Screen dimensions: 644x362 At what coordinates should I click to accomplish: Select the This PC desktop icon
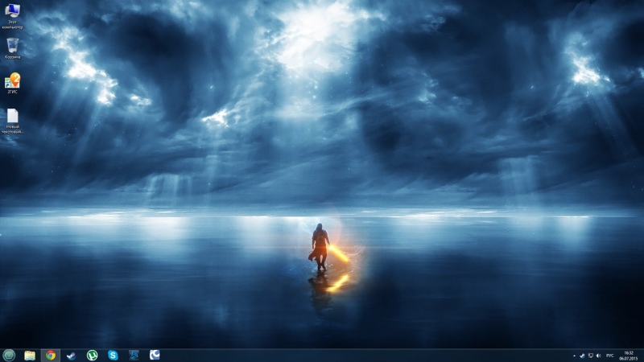[12, 16]
